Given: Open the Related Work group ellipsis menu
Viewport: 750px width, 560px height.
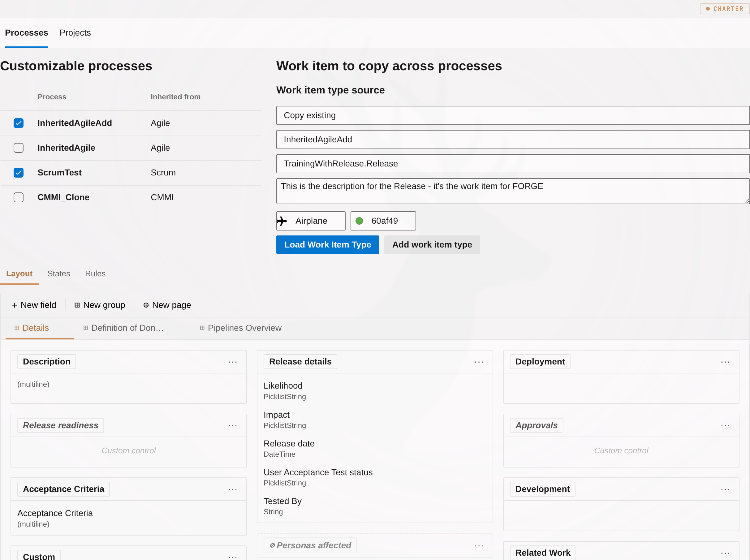Looking at the screenshot, I should pyautogui.click(x=725, y=553).
